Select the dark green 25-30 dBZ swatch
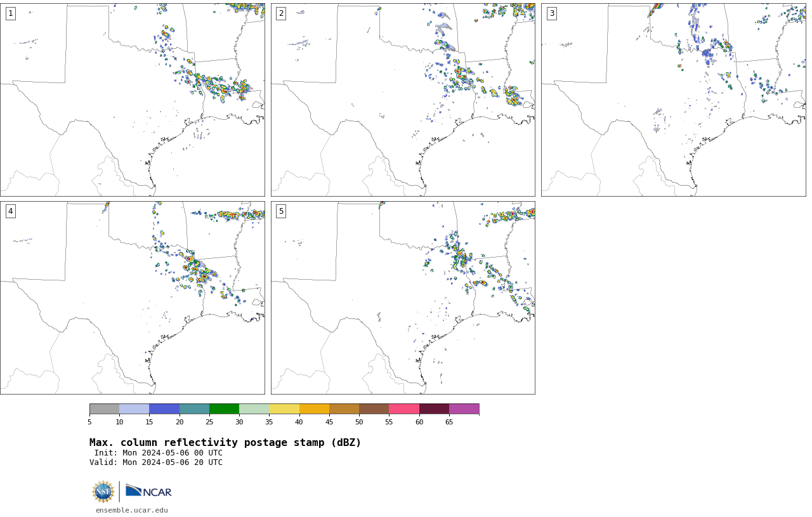The height and width of the screenshot is (517, 812). [224, 409]
